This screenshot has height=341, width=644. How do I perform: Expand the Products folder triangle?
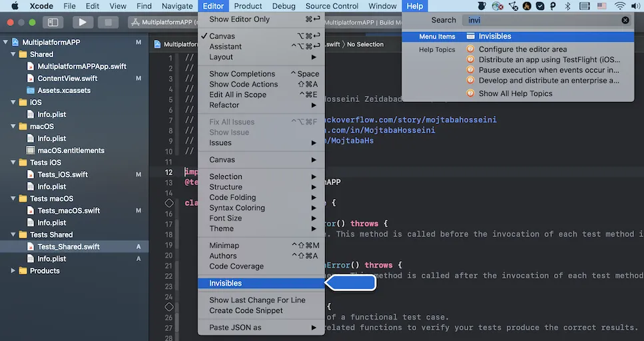(13, 271)
